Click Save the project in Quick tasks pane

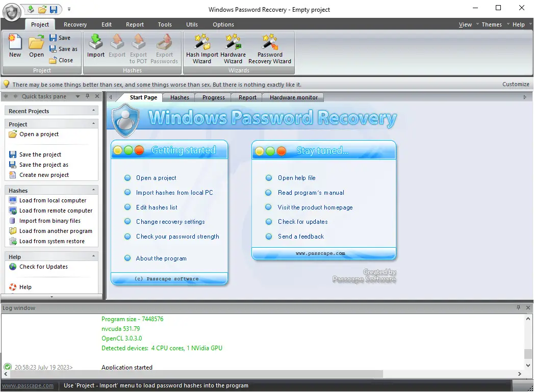[x=35, y=154]
